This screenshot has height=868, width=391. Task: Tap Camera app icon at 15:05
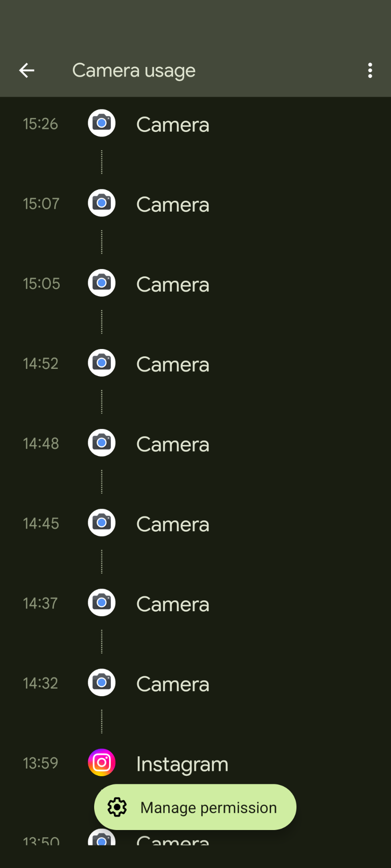click(x=102, y=283)
